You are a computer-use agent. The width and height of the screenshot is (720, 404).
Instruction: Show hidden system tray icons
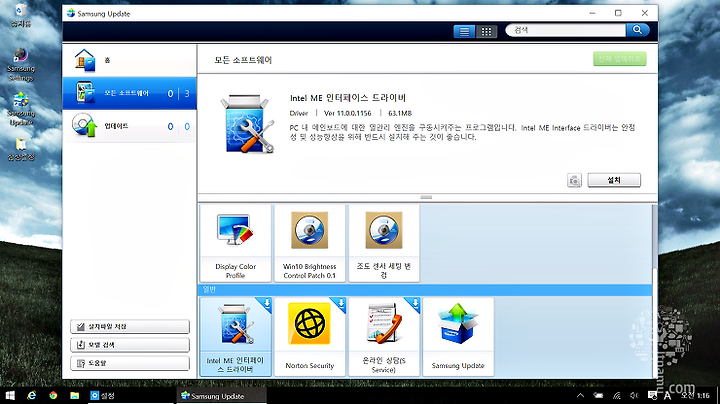coord(580,395)
